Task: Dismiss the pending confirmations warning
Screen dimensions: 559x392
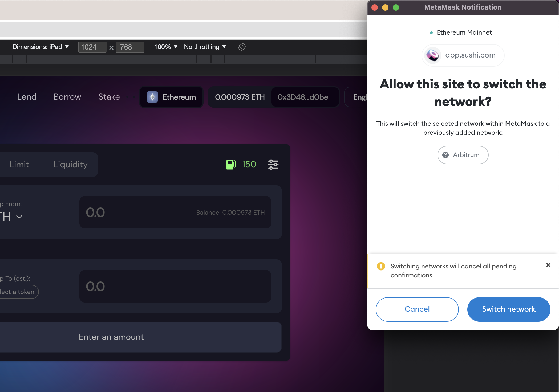Action: 548,265
